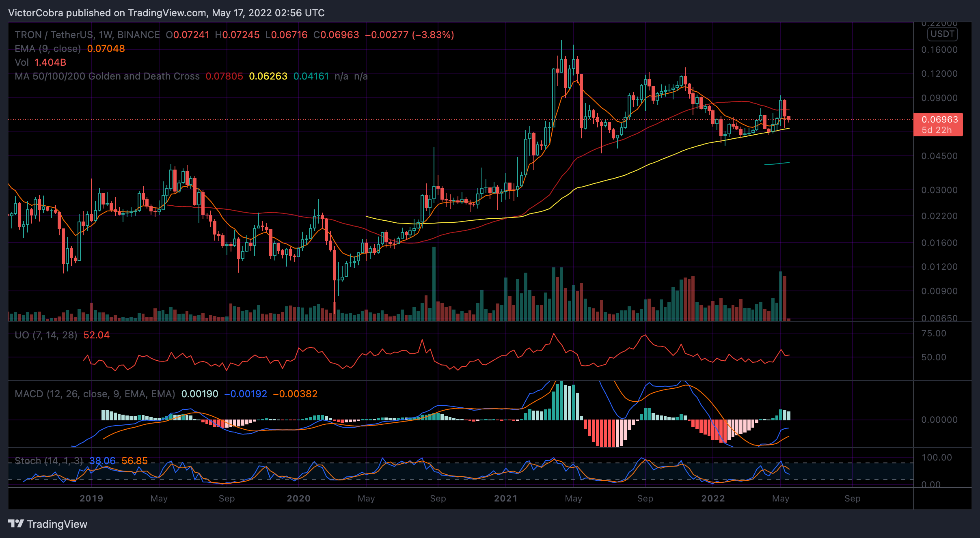This screenshot has width=980, height=538.
Task: Click the Vol 1.404B indicator label
Action: pyautogui.click(x=41, y=62)
